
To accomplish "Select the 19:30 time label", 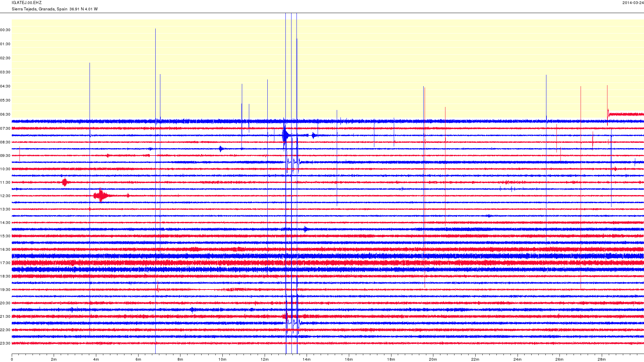I will [5, 290].
